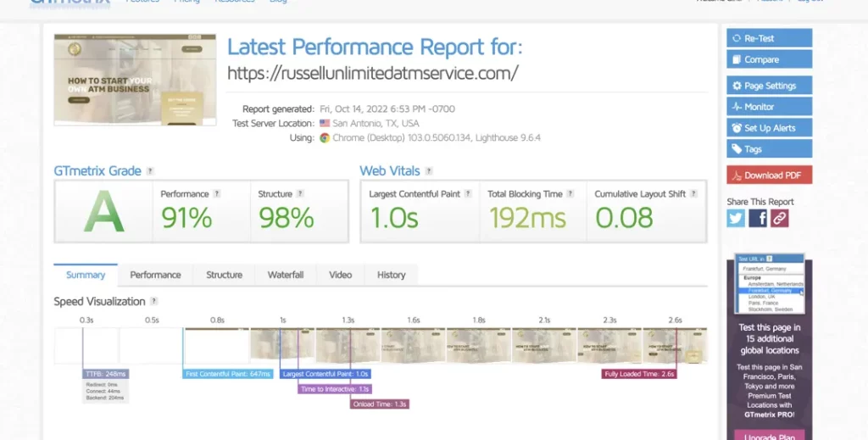
Task: Click the 1.0s Largest Contentful Paint value
Action: [393, 218]
